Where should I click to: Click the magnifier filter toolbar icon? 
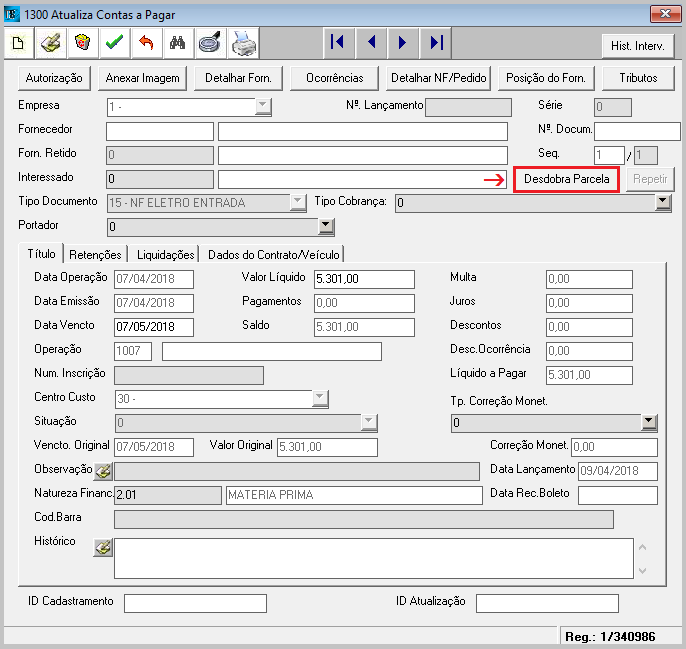click(x=210, y=43)
